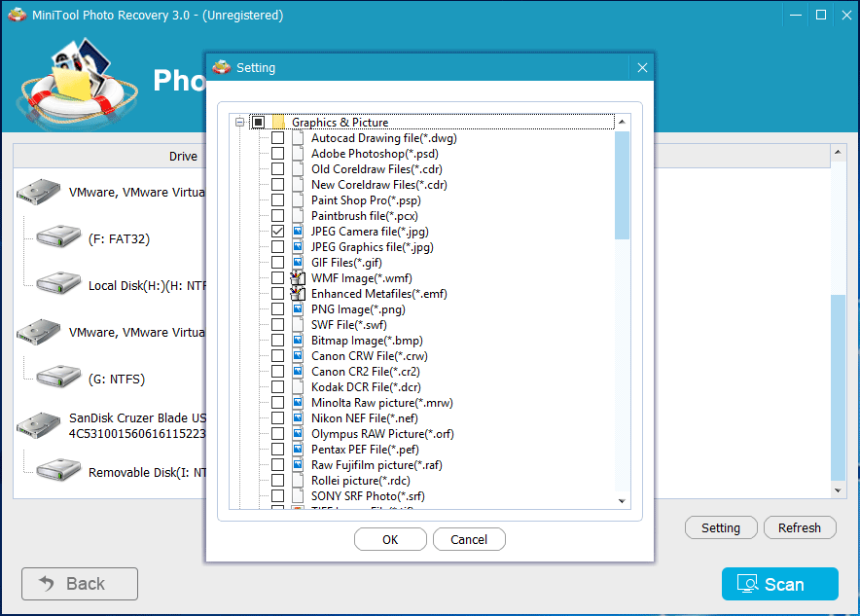
Task: Click the Enhanced Metafiles type icon
Action: point(298,294)
